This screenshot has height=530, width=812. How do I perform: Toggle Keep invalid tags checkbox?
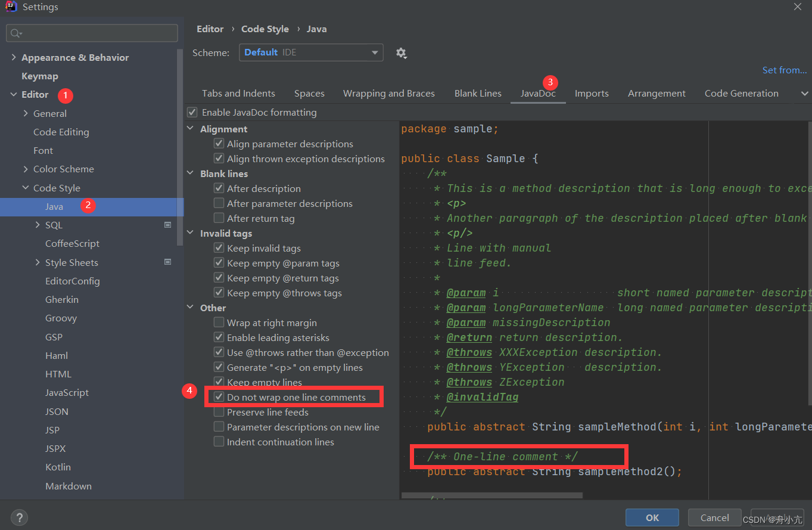pos(219,248)
